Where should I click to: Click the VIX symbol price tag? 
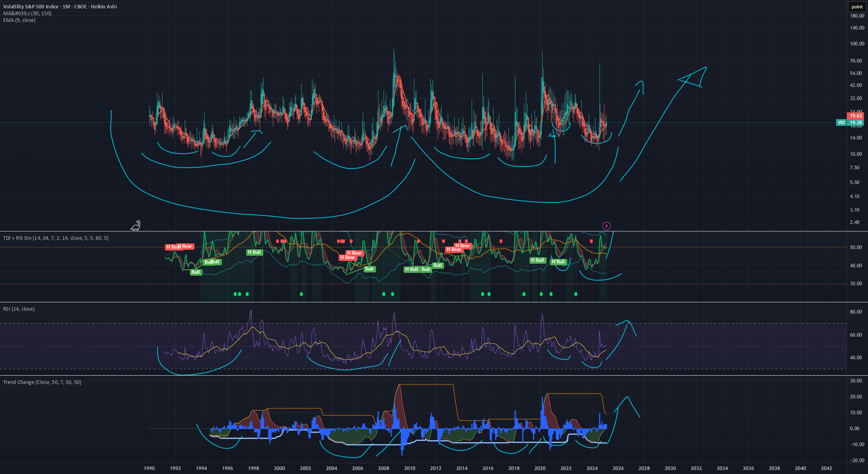(841, 123)
